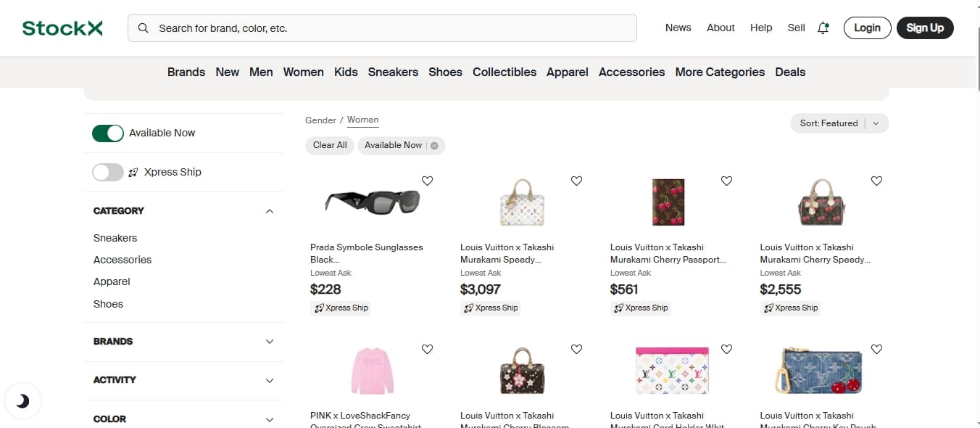980x428 pixels.
Task: Open the Shoes nav menu
Action: point(445,72)
